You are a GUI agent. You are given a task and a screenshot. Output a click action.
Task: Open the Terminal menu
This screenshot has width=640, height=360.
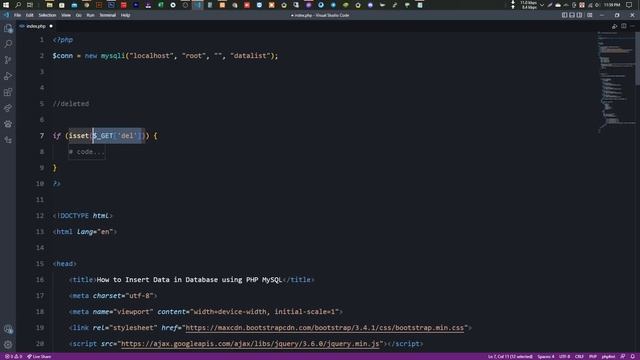[108, 15]
